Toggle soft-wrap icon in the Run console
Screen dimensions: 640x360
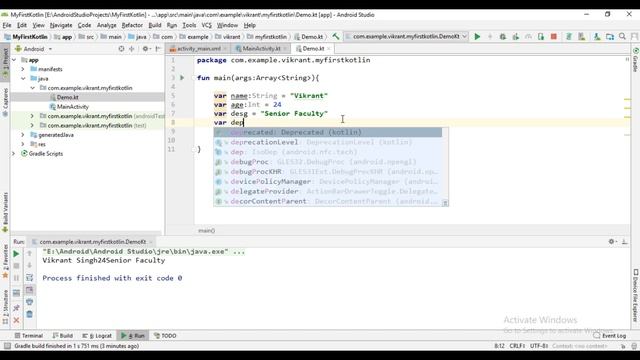click(x=29, y=278)
